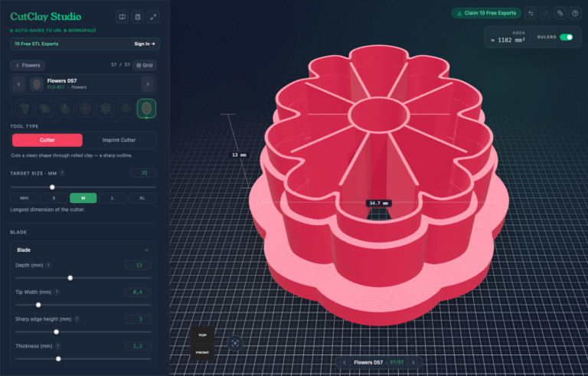Select the second fan-shaped flower thumbnail
Viewport: 588px width, 376px height.
44,109
